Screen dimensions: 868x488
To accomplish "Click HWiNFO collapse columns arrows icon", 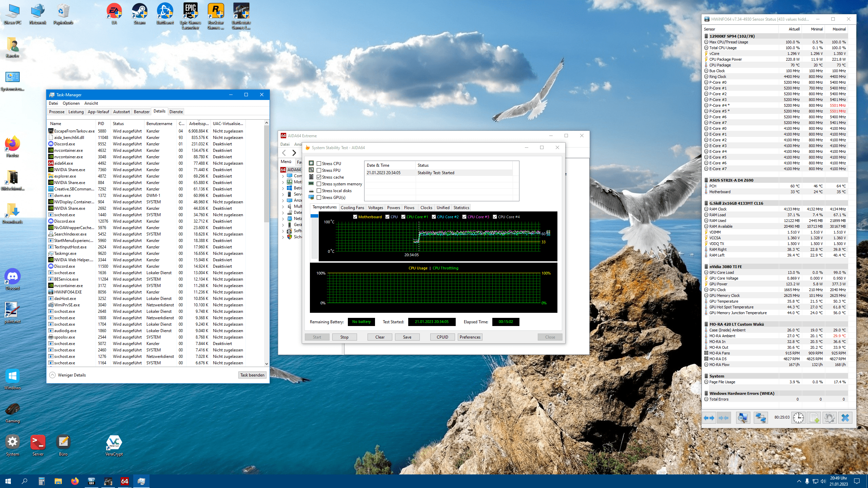I will 724,418.
